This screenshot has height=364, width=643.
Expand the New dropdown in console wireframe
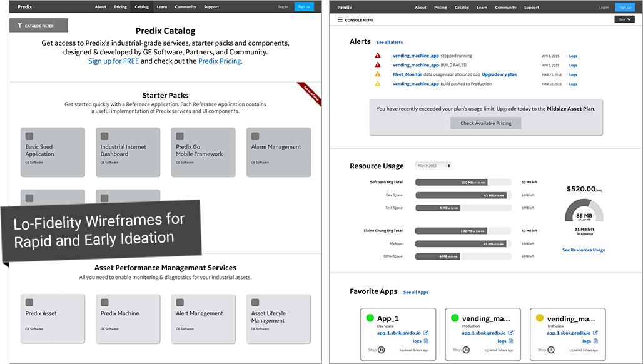[x=624, y=19]
